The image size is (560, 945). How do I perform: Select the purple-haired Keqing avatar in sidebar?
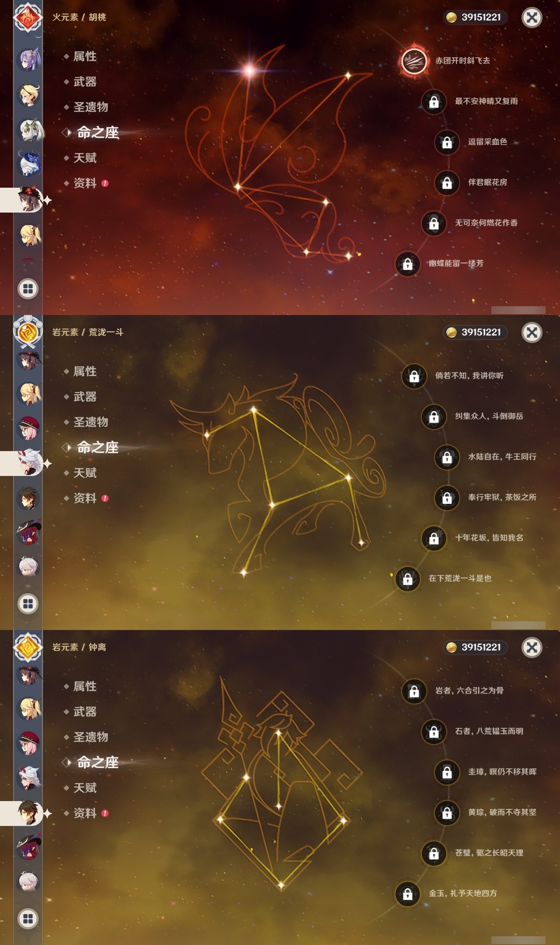[x=29, y=59]
